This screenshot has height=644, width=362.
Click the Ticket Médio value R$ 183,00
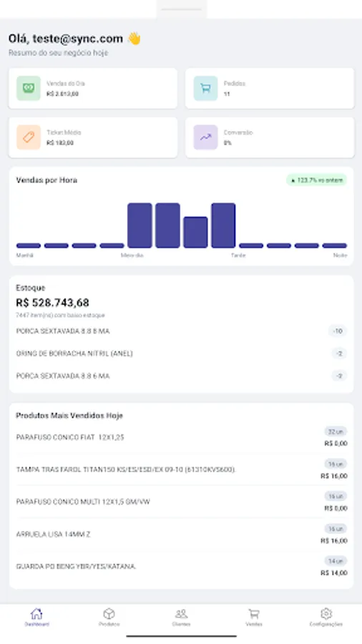(60, 143)
